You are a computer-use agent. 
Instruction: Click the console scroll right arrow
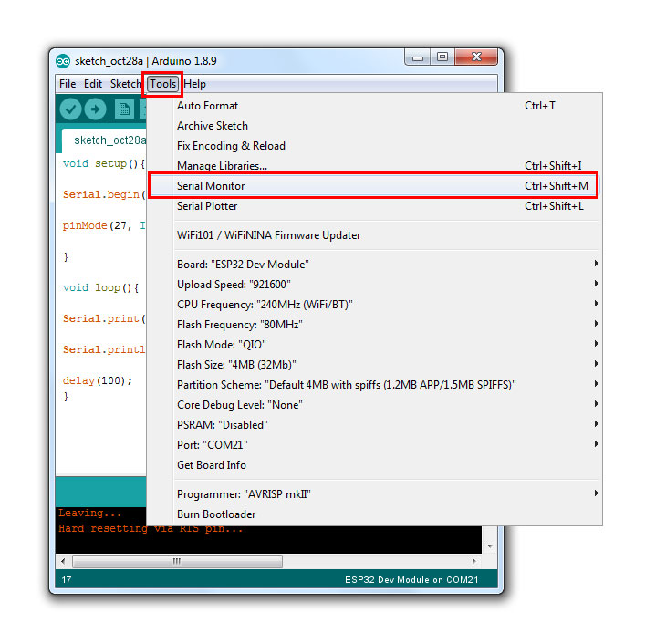pos(474,561)
